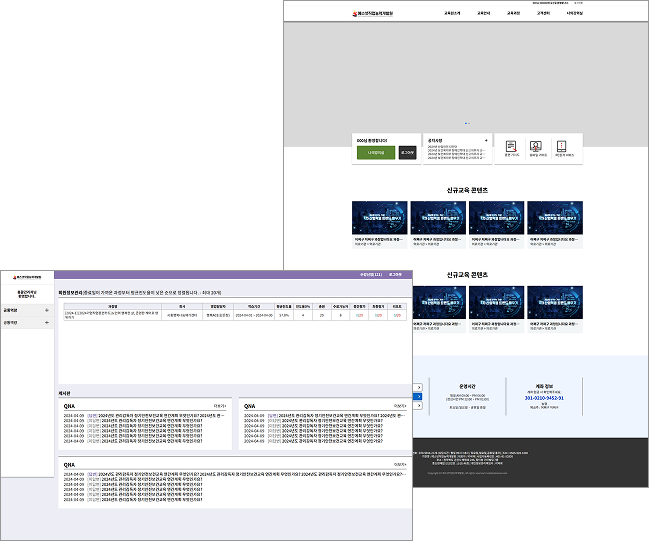The image size is (649, 541).
Task: Open more link of the bottom QNA board
Action: pos(400,465)
